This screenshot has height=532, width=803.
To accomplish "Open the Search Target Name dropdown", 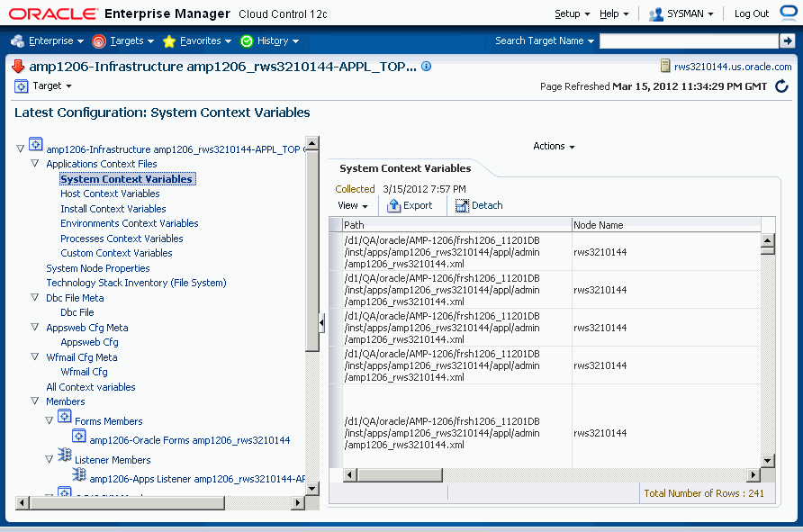I will click(x=545, y=41).
